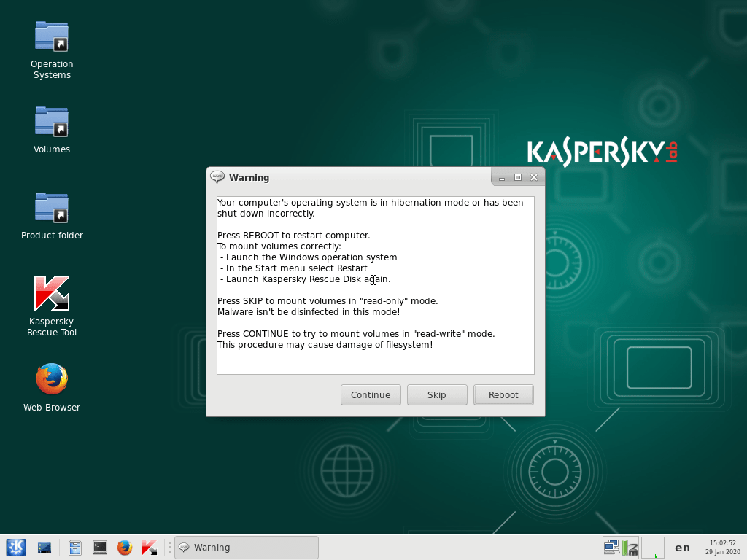Click the Reboot button
Image resolution: width=747 pixels, height=560 pixels.
point(503,394)
